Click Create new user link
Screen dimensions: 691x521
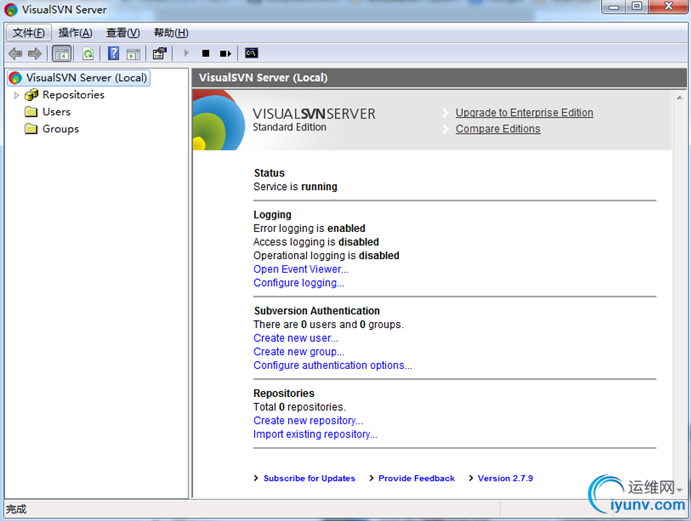(x=296, y=338)
